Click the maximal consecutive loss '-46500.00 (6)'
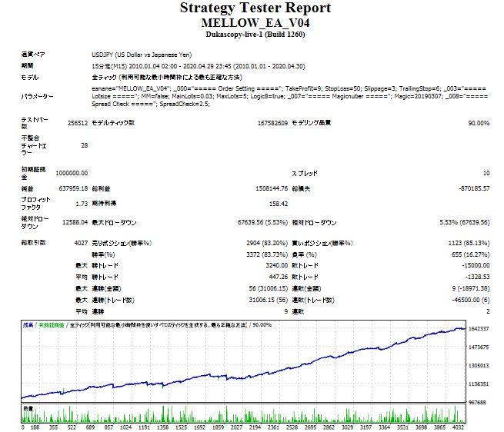 pyautogui.click(x=471, y=300)
